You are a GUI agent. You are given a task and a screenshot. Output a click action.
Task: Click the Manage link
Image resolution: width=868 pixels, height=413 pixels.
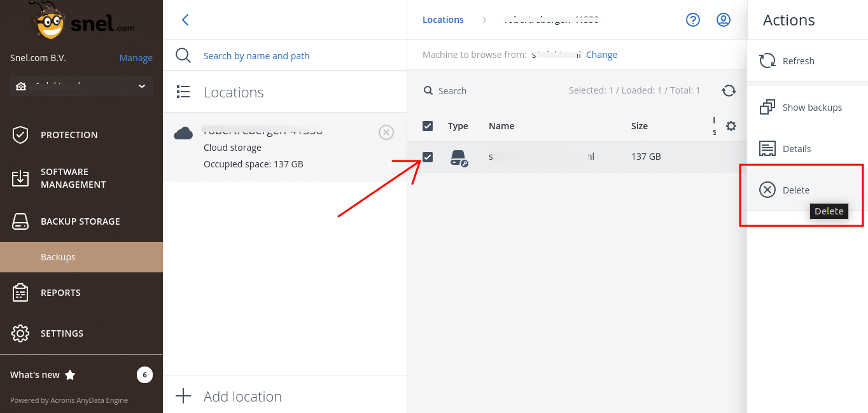point(136,58)
